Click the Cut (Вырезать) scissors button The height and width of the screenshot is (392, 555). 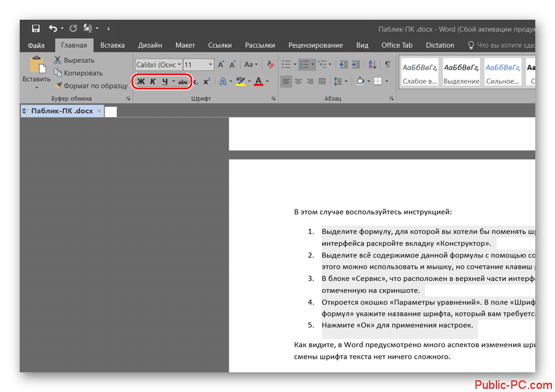[x=74, y=60]
